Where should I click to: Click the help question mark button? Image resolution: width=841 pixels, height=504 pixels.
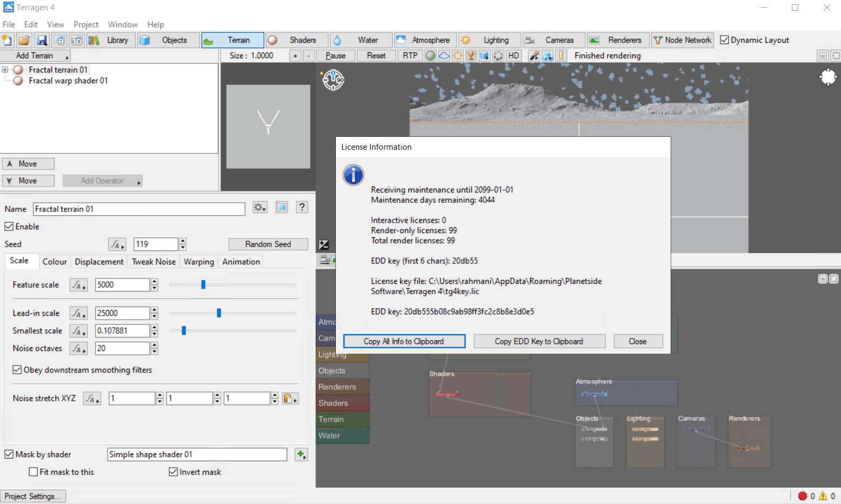point(302,208)
